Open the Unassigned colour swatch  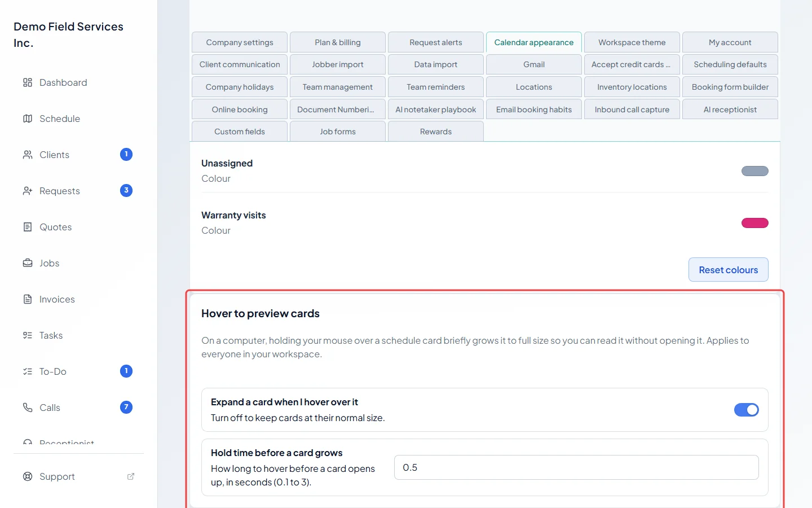coord(755,171)
